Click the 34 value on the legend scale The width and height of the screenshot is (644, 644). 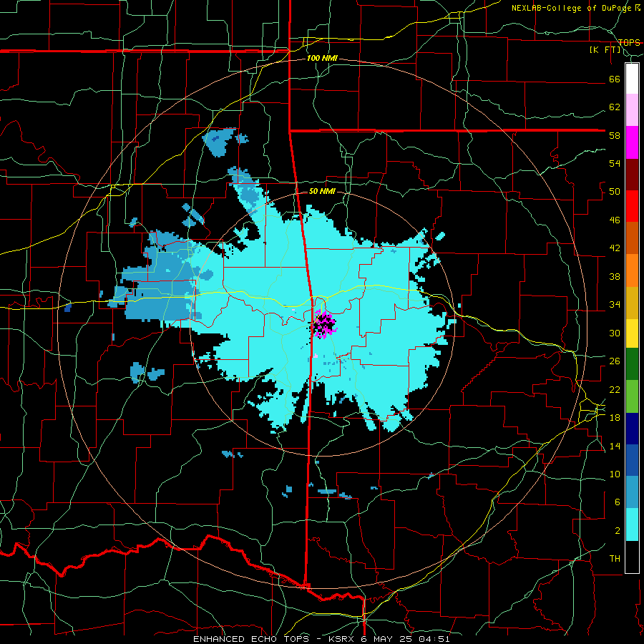[x=615, y=305]
